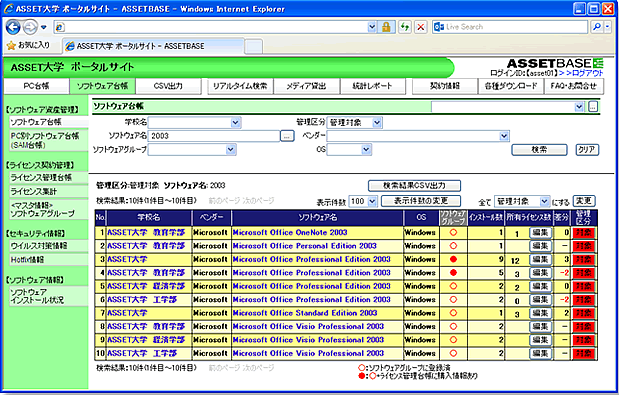The width and height of the screenshot is (619, 395).
Task: Open ライセンス集計 in the sidebar
Action: point(49,191)
